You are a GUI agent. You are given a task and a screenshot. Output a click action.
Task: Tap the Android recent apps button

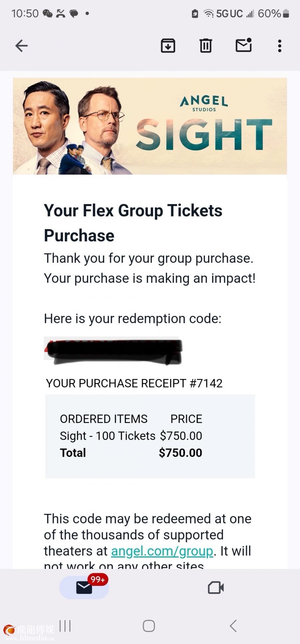click(x=65, y=626)
